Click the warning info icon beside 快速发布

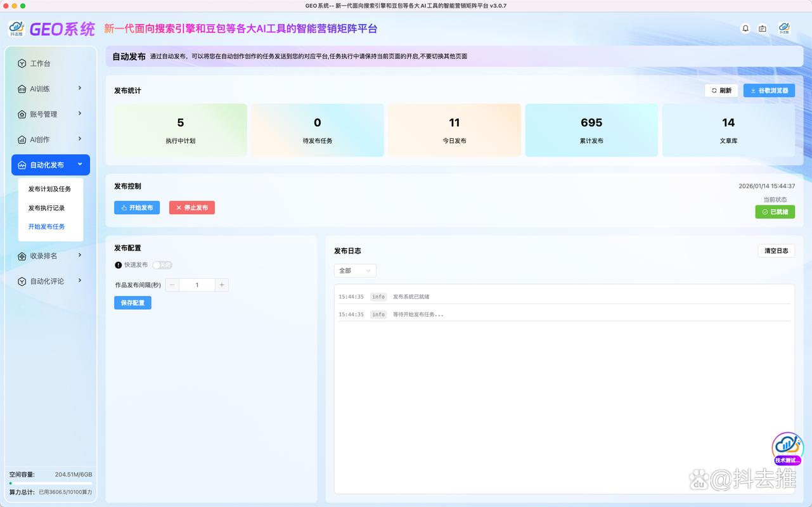(x=118, y=265)
